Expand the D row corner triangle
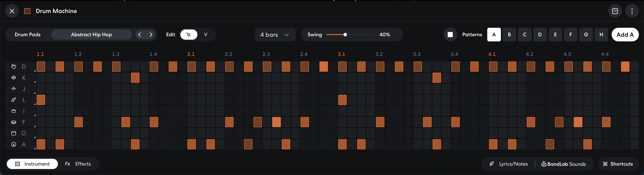644x175 pixels. tap(35, 71)
